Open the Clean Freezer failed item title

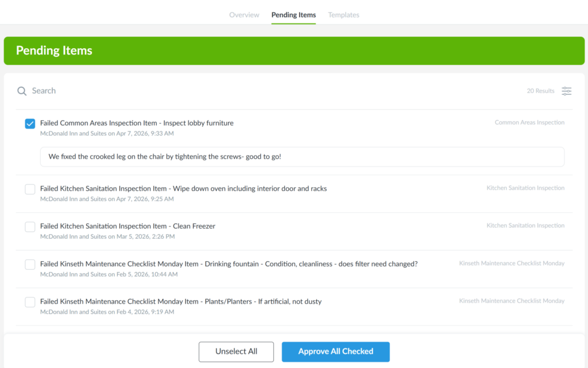point(127,226)
